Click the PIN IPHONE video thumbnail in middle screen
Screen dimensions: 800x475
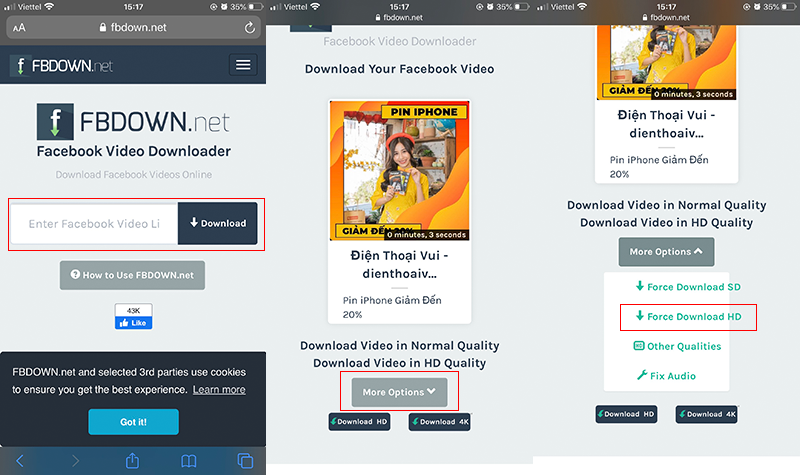399,170
